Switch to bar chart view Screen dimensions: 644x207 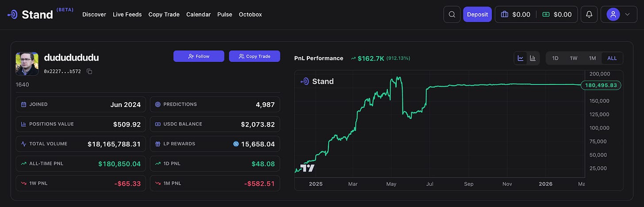[533, 58]
